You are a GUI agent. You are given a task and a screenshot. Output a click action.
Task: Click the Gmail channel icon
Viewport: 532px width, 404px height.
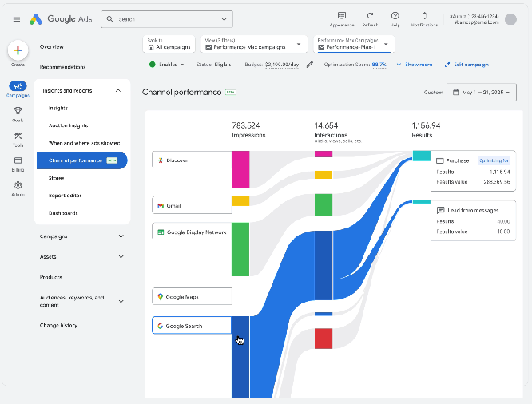[161, 205]
